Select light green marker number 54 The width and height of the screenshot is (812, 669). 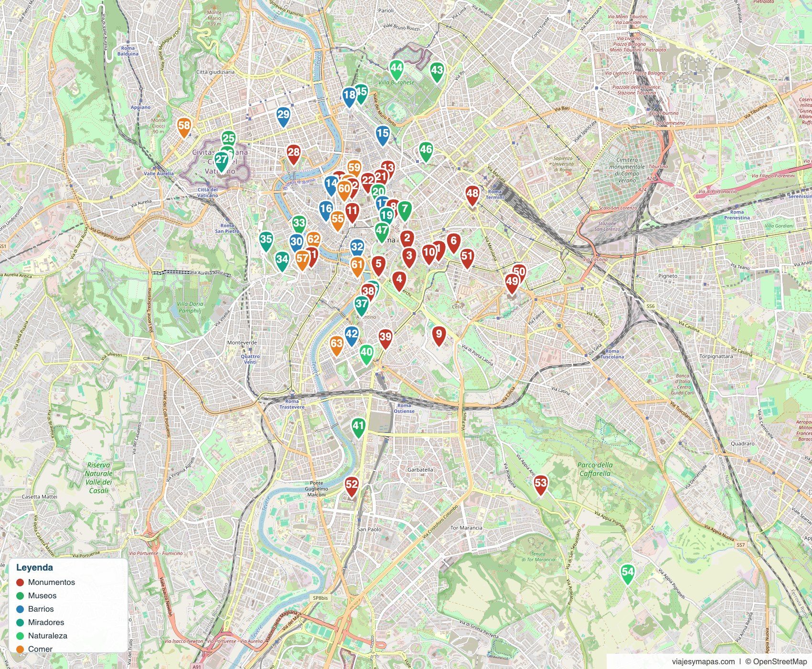(628, 574)
